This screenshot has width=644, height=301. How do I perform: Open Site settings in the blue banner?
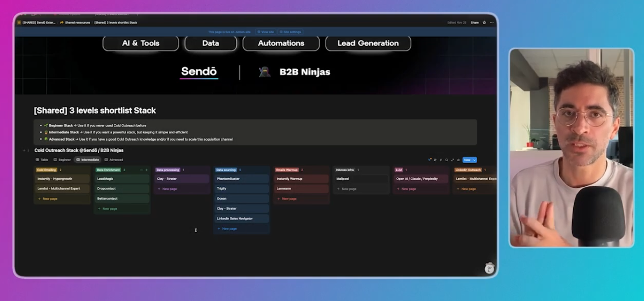[290, 32]
